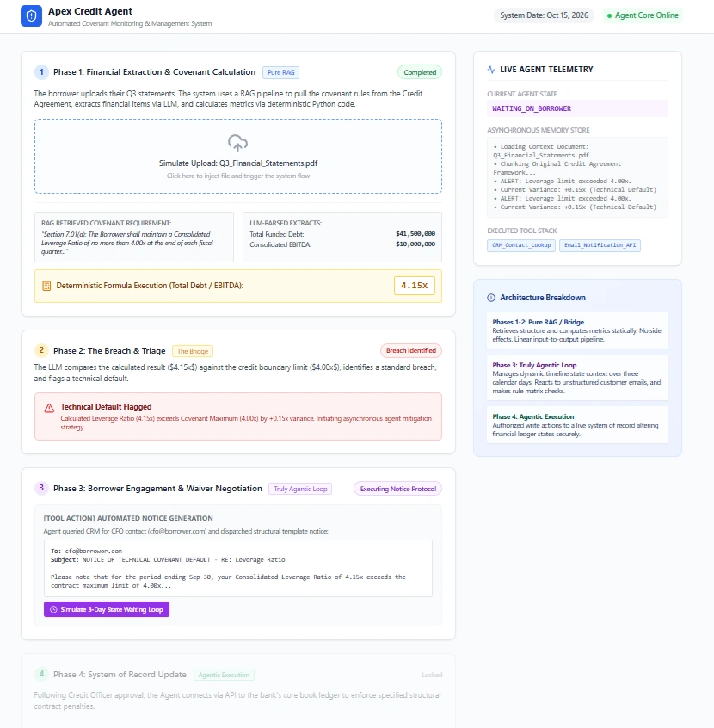
Task: Click the Completed status badge
Action: [x=420, y=72]
